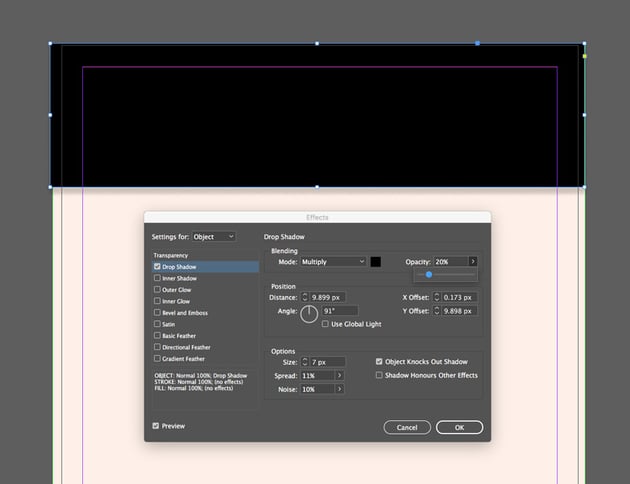630x484 pixels.
Task: Check Use Global Light option
Action: pyautogui.click(x=325, y=324)
